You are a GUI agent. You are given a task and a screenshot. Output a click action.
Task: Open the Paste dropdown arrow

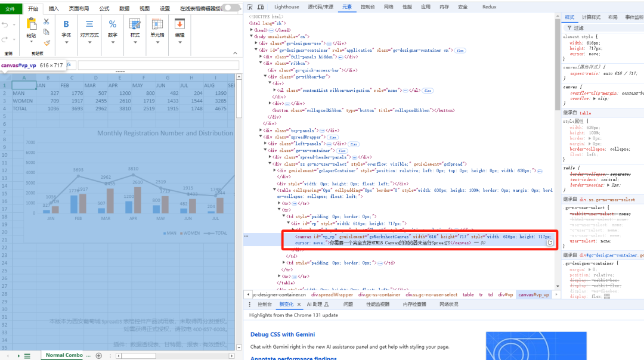tap(31, 42)
